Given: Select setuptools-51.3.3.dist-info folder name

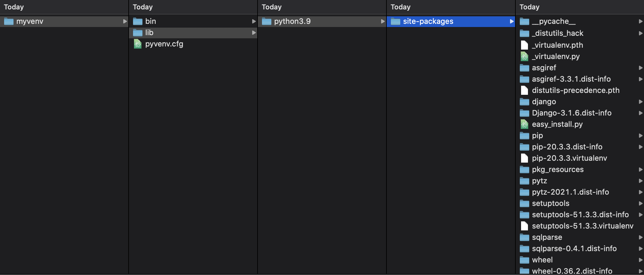Looking at the screenshot, I should [580, 215].
